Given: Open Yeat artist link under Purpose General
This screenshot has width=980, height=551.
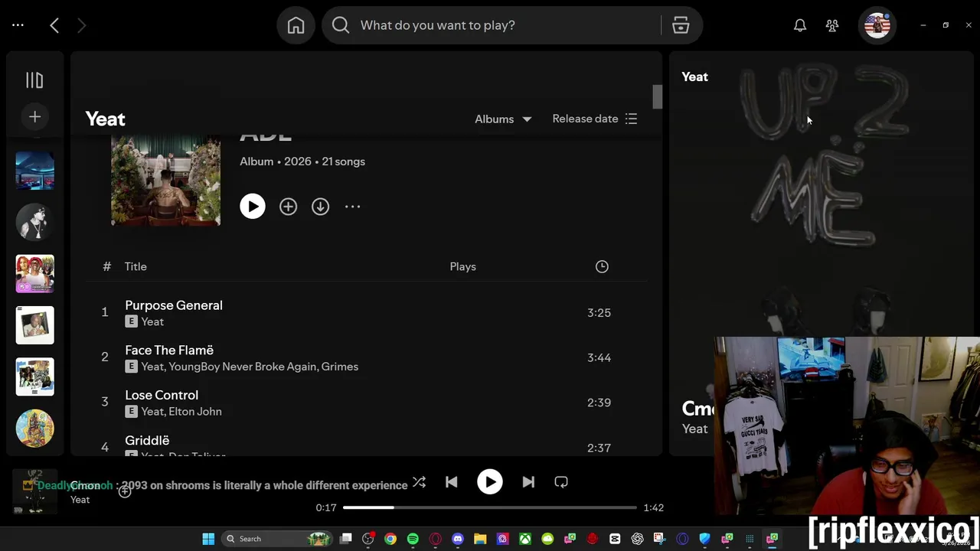Looking at the screenshot, I should coord(152,322).
